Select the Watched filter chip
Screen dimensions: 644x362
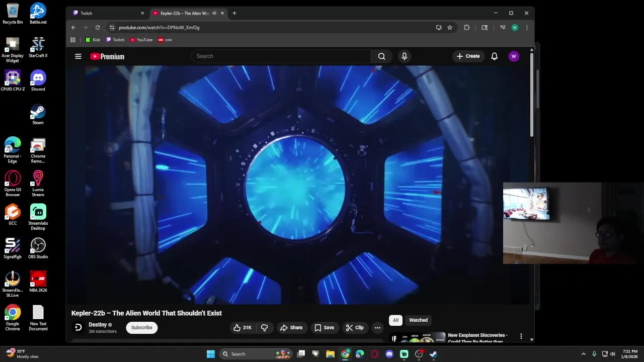click(418, 320)
